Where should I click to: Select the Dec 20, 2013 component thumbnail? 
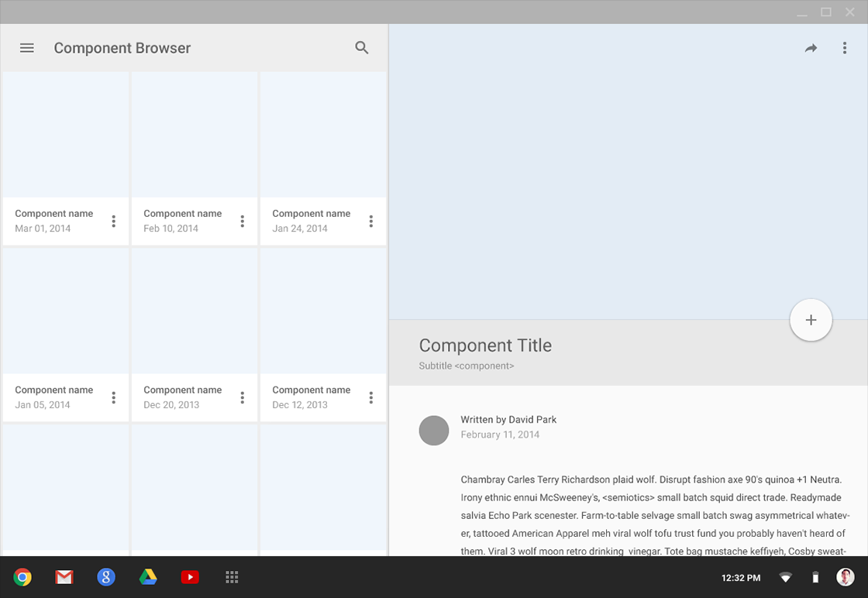tap(195, 311)
